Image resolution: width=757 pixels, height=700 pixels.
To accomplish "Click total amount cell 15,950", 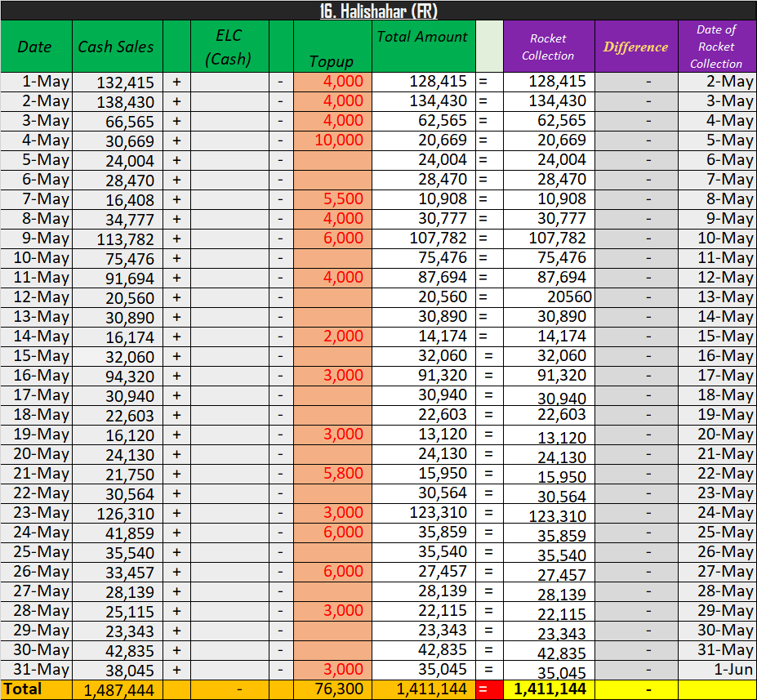I will coord(423,474).
